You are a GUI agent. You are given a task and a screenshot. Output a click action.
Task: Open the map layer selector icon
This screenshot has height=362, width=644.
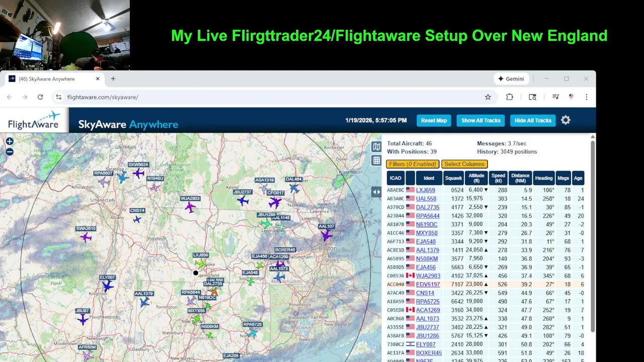pyautogui.click(x=376, y=147)
